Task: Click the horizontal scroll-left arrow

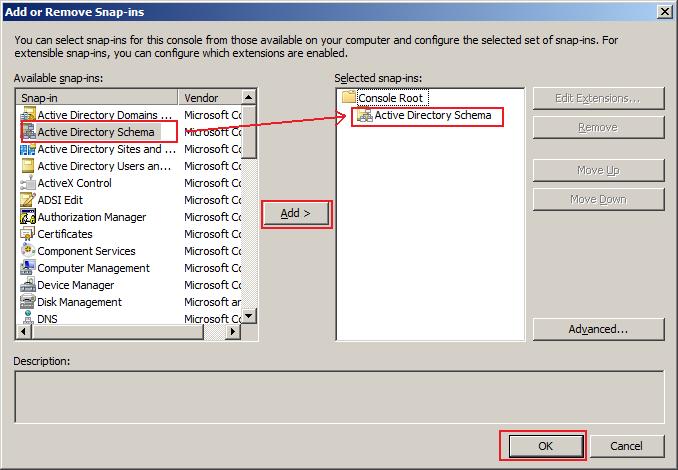Action: click(24, 332)
